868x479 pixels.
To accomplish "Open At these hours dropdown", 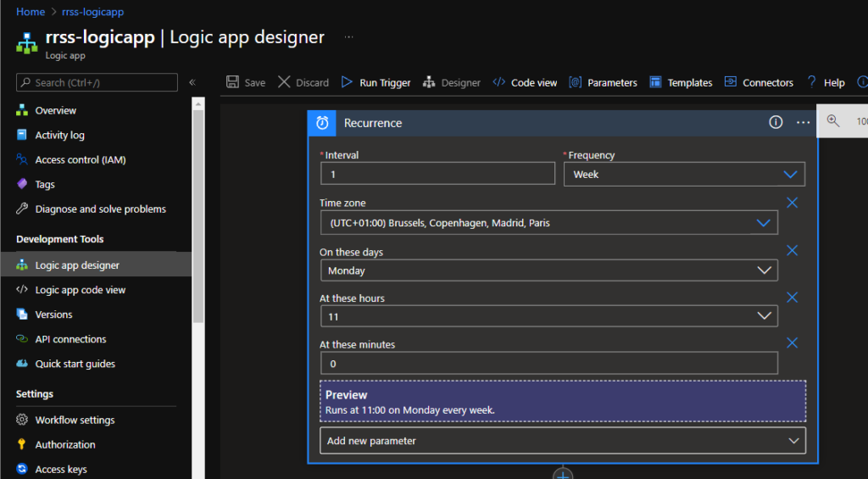I will point(549,316).
